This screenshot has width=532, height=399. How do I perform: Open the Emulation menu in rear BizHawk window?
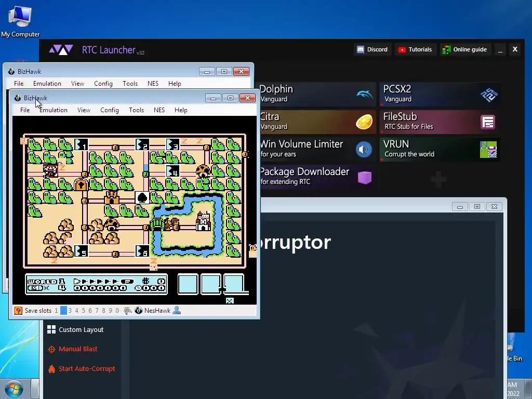point(47,84)
